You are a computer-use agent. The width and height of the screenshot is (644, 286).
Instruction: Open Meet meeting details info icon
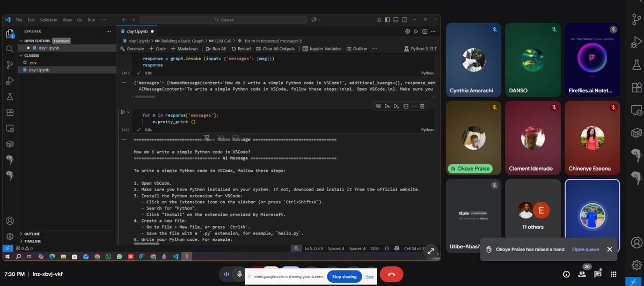tap(566, 274)
